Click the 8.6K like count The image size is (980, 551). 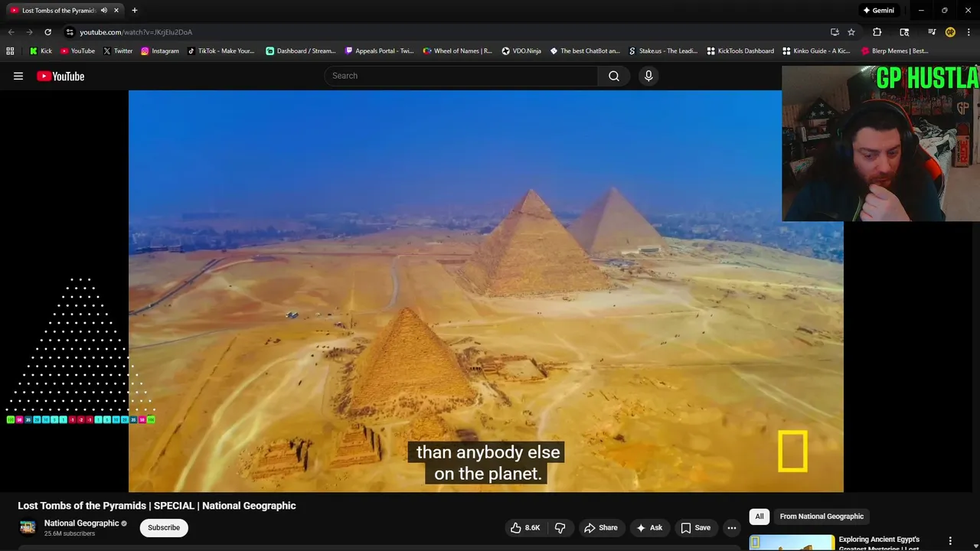point(532,527)
